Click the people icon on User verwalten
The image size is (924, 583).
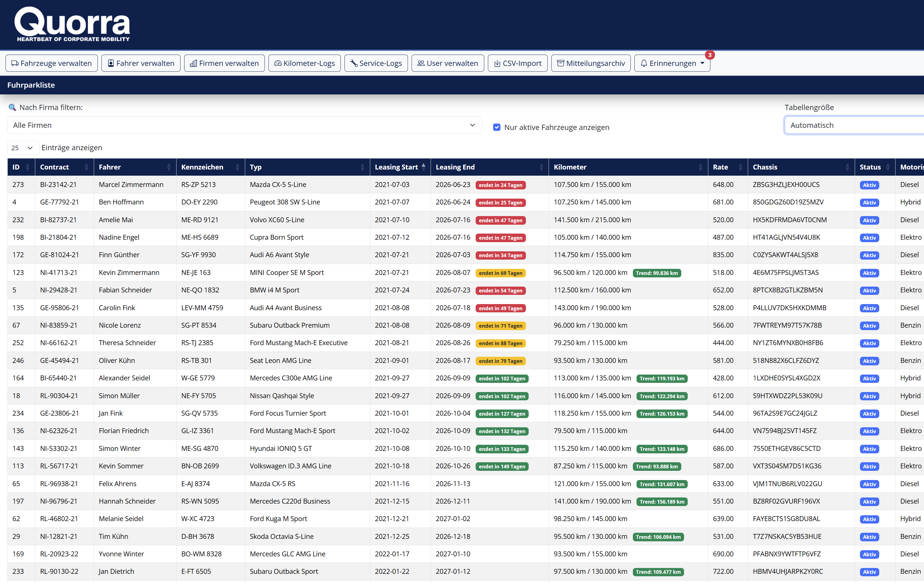point(421,63)
